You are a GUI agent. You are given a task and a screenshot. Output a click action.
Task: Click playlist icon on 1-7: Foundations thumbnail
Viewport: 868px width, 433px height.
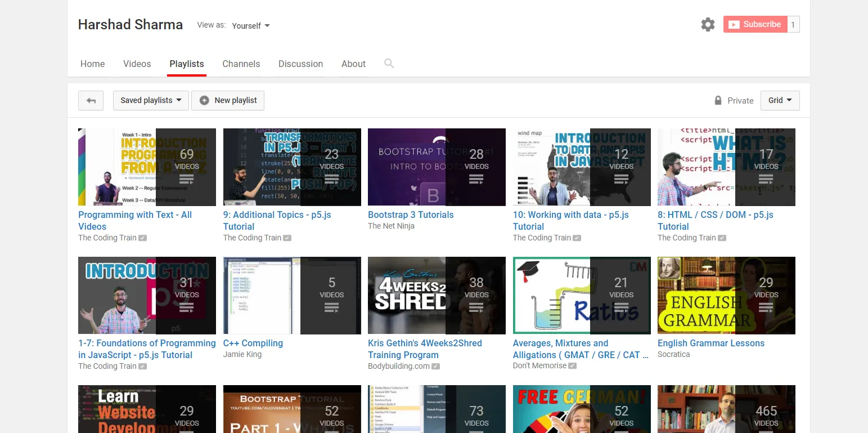[186, 308]
